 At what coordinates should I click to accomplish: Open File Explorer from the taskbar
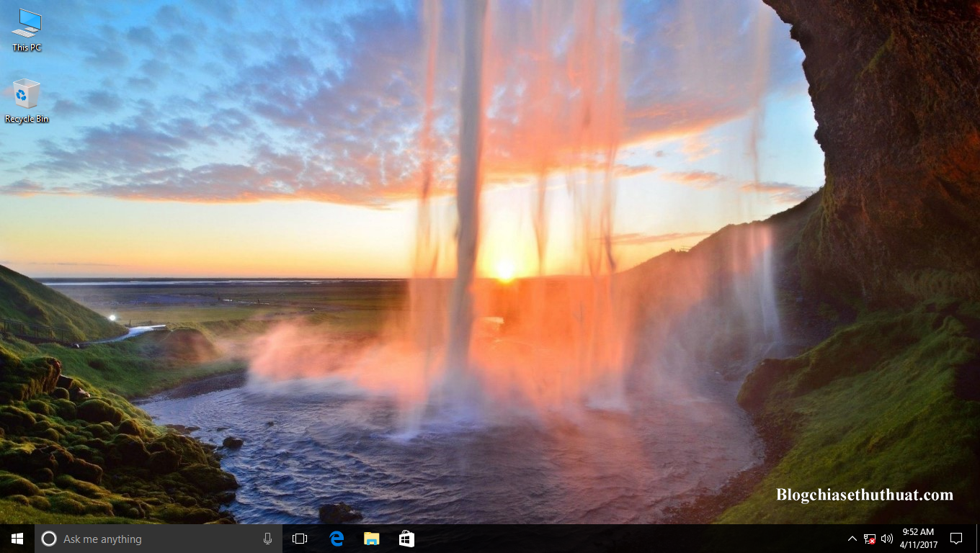tap(371, 539)
